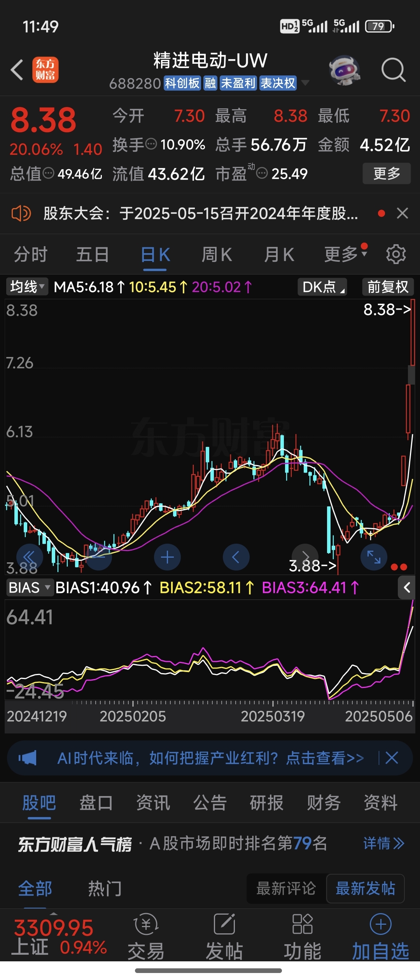Select 前复权 adjustment option
Screen dimensions: 420x980
point(388,287)
